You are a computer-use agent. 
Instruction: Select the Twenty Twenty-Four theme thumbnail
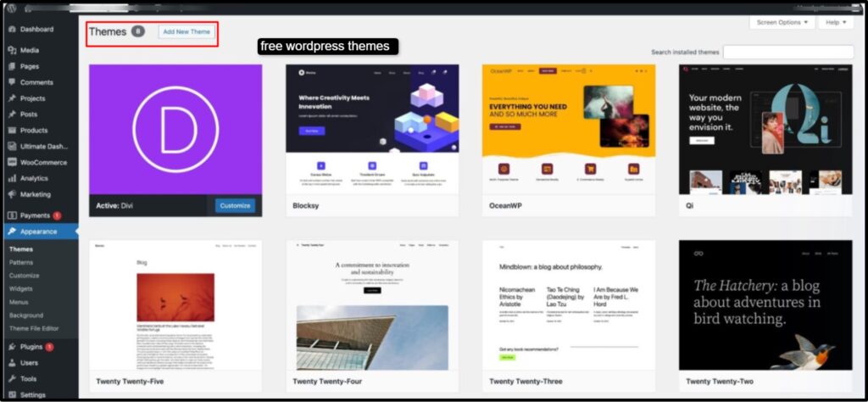[x=372, y=305]
